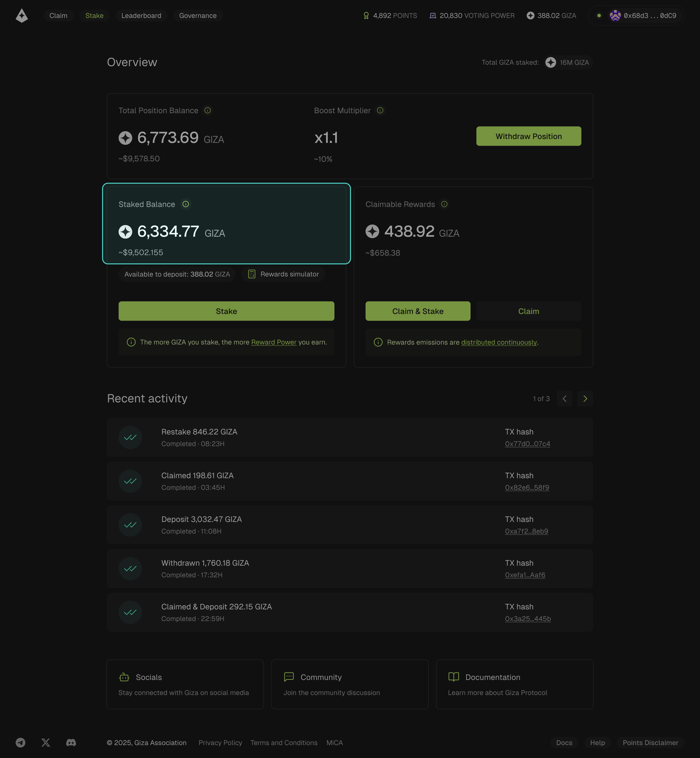The width and height of the screenshot is (700, 758).
Task: Show info for Boost Multiplier
Action: coord(380,110)
